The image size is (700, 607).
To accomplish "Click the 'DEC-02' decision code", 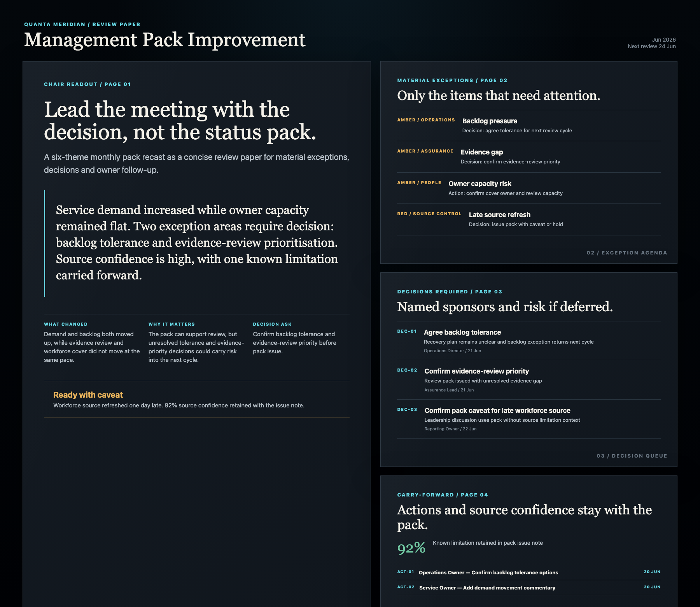I will [407, 370].
